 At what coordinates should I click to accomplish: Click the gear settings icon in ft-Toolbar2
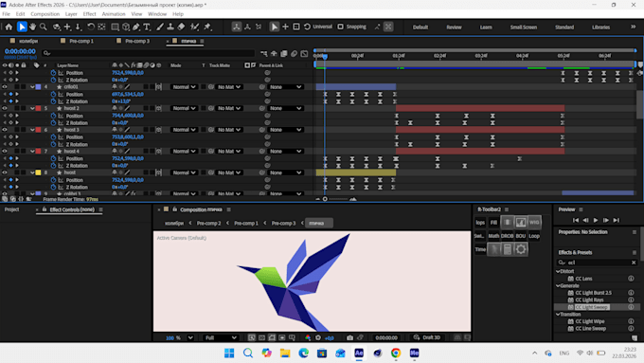pyautogui.click(x=521, y=249)
